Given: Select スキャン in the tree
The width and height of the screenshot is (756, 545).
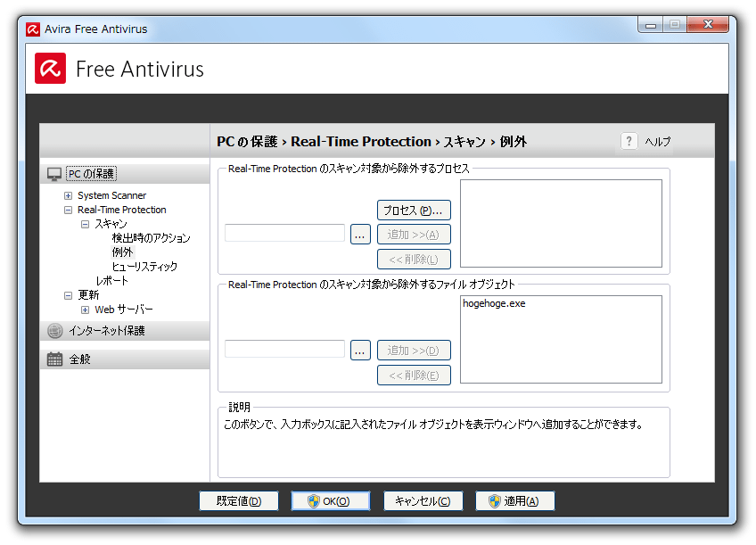Looking at the screenshot, I should (111, 224).
